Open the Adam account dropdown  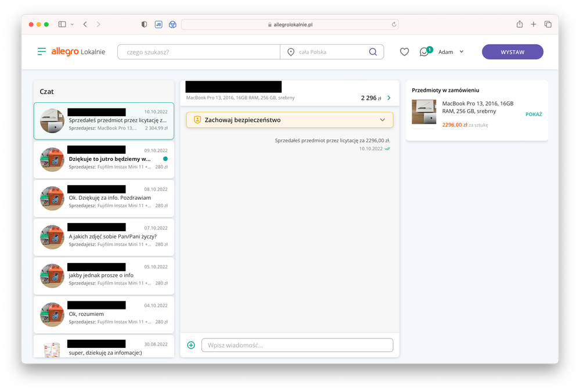click(x=451, y=52)
